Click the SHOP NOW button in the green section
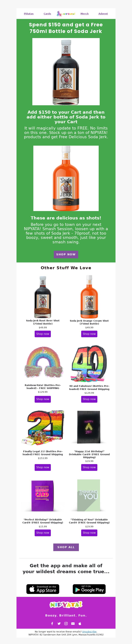This screenshot has height=644, width=132. tap(66, 254)
